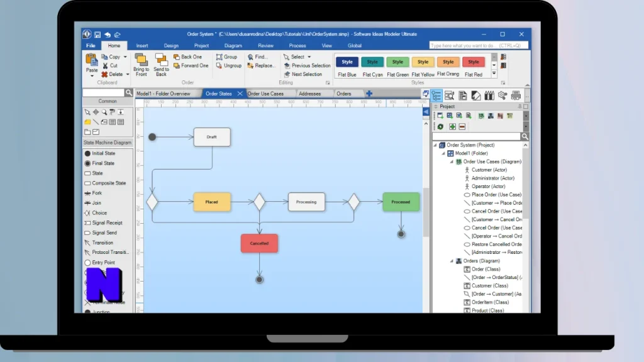Click the Paste clipboard icon

point(92,60)
